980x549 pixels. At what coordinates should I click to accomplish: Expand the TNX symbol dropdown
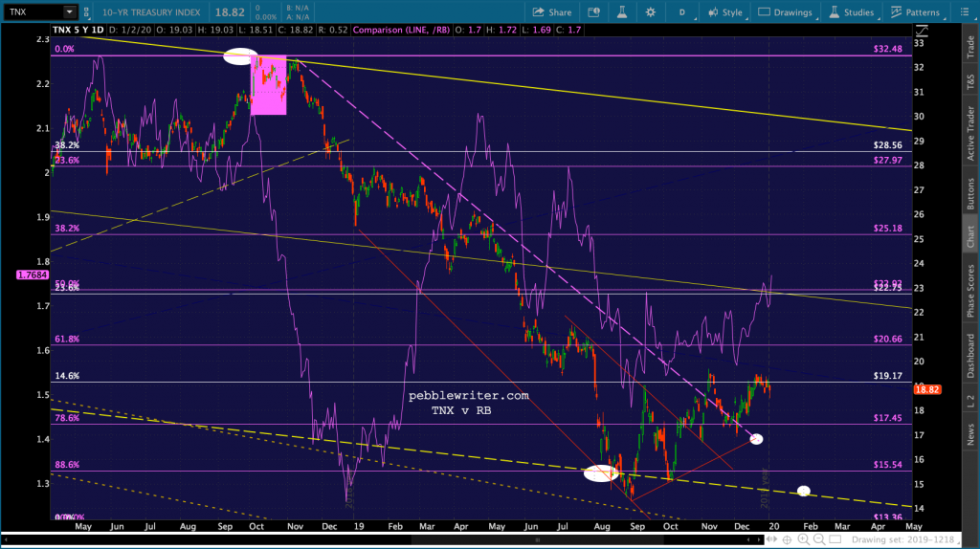click(x=70, y=12)
